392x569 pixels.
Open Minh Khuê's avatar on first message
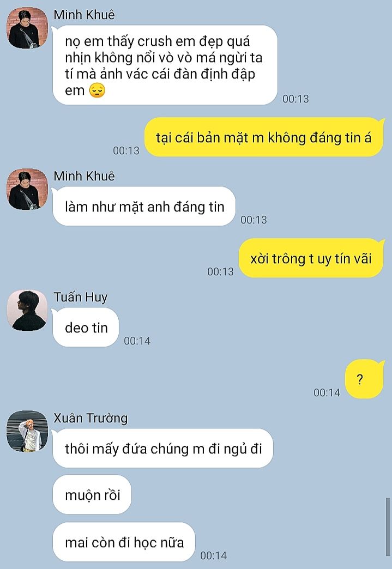27,28
